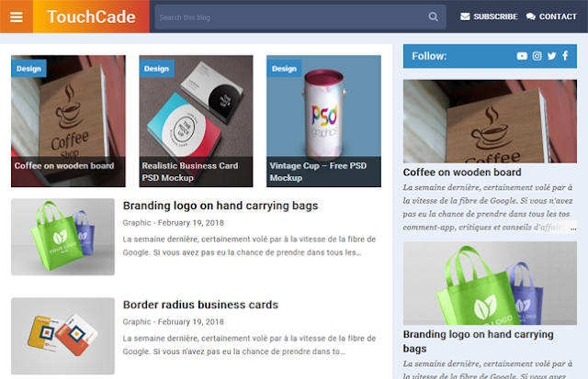Click the Contact chat bubble icon
Viewport: 588px width, 379px height.
click(530, 17)
